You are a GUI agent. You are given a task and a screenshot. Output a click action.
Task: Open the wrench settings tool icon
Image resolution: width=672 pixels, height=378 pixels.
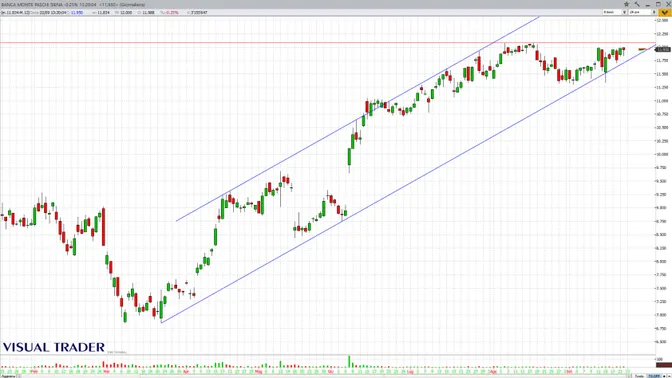[637, 4]
